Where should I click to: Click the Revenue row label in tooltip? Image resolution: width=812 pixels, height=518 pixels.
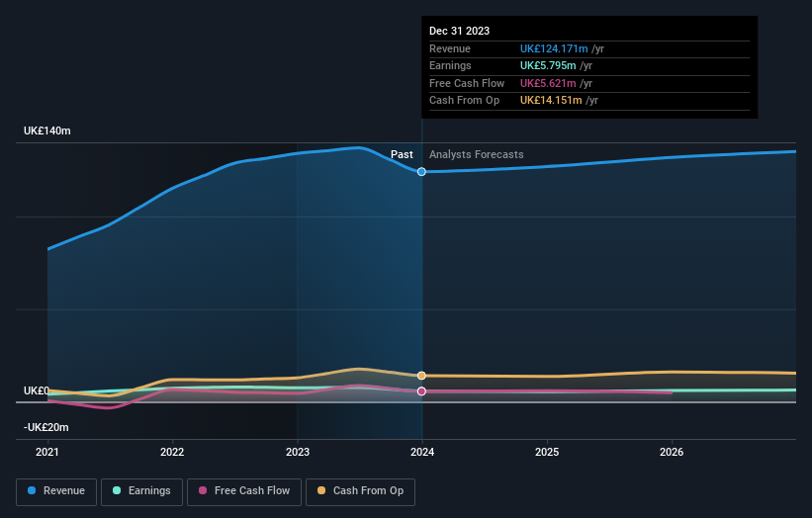pyautogui.click(x=450, y=48)
